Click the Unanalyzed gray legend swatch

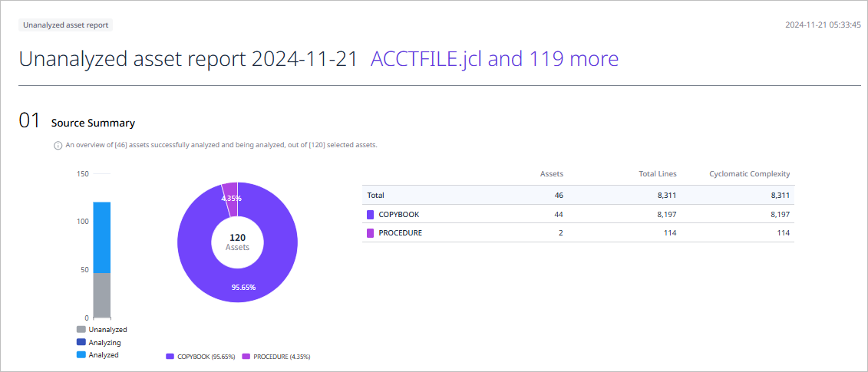pos(81,329)
